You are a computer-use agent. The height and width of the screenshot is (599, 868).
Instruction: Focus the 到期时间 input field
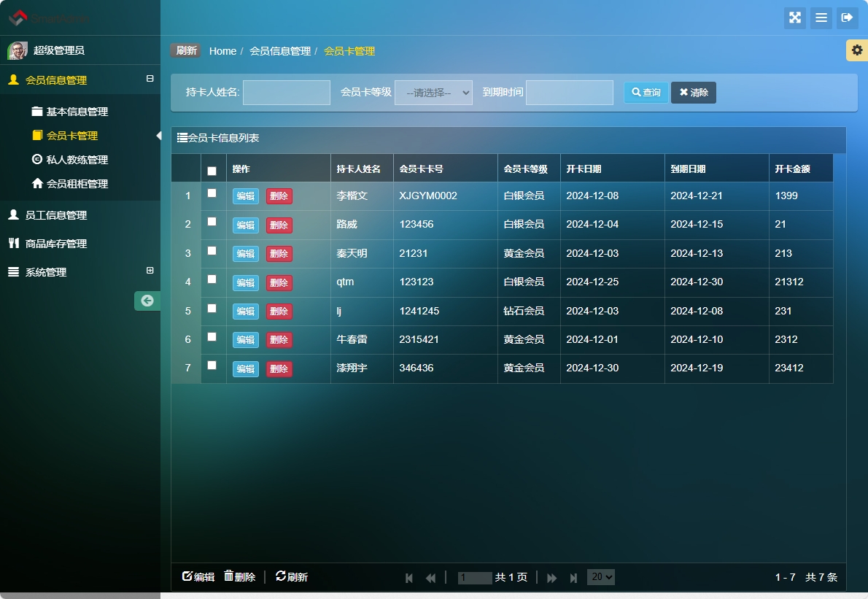coord(570,93)
